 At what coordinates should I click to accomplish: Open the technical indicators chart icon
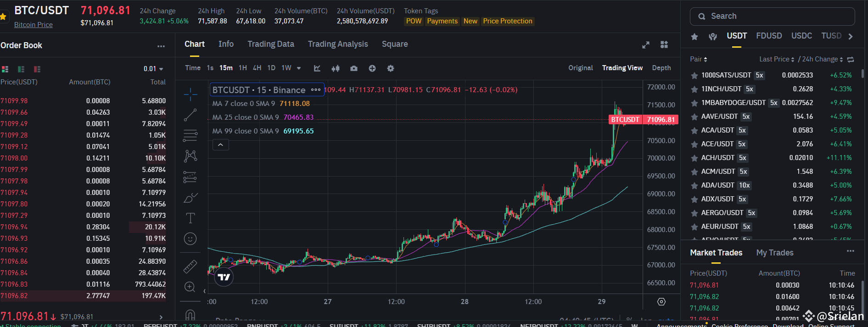tap(317, 68)
